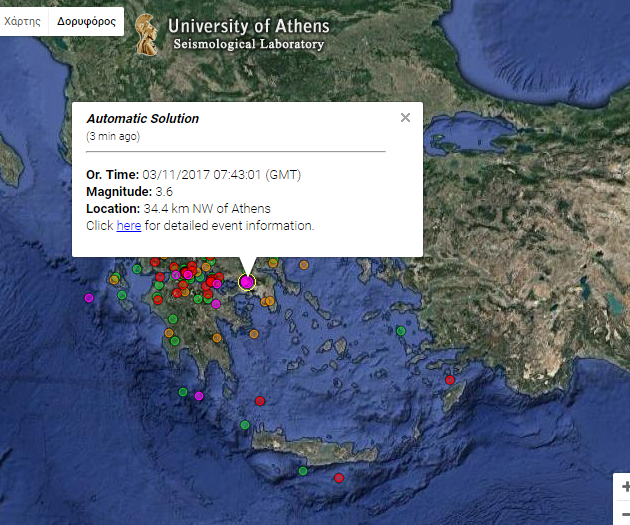This screenshot has width=630, height=525.
Task: Select the green marker northwest of Crete
Action: click(x=245, y=425)
